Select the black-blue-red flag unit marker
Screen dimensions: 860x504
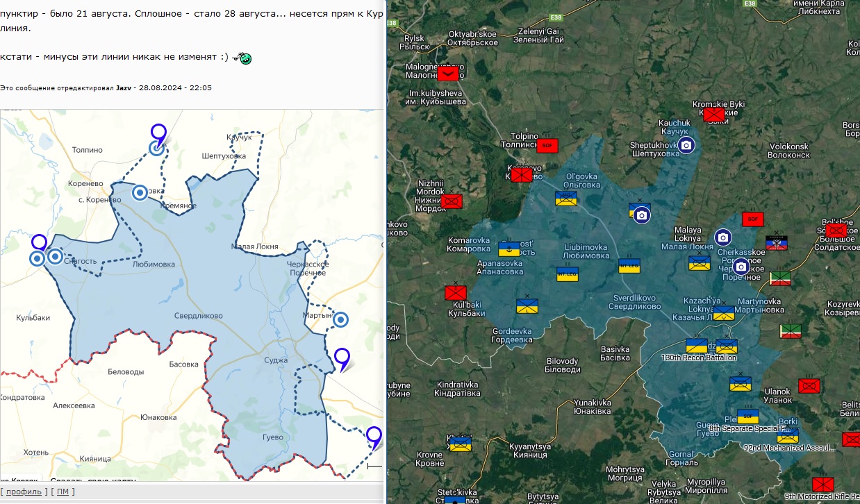pyautogui.click(x=776, y=242)
